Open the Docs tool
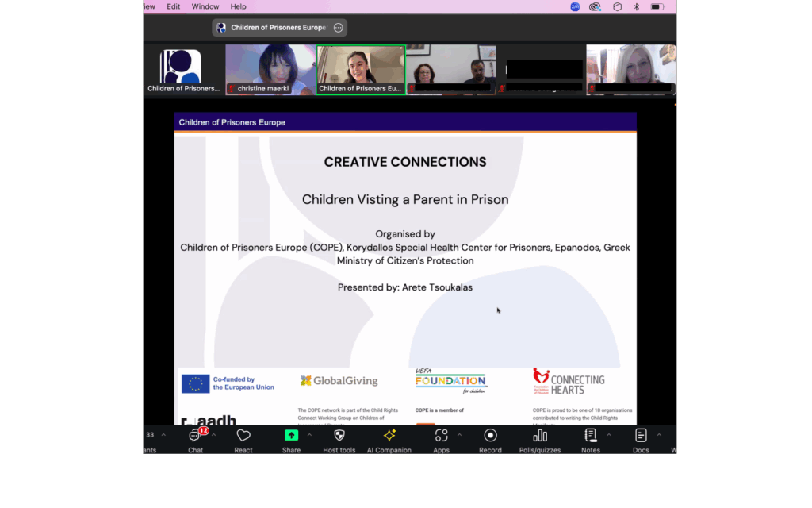Image resolution: width=812 pixels, height=508 pixels. 641,437
